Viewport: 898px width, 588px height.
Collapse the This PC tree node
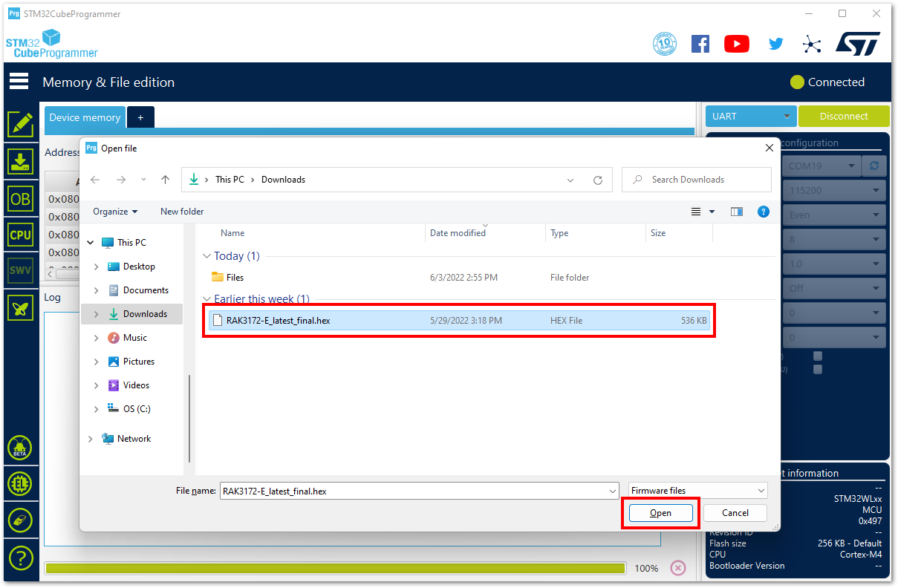pyautogui.click(x=91, y=243)
